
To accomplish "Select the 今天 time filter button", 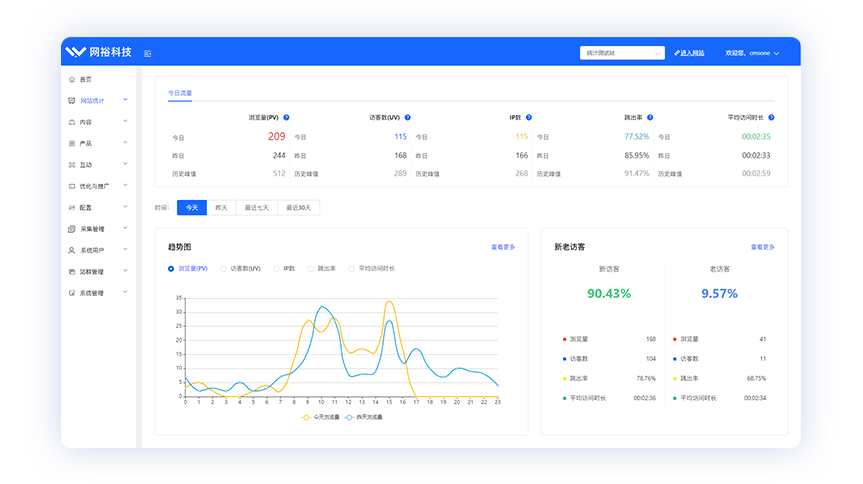I will (x=192, y=208).
